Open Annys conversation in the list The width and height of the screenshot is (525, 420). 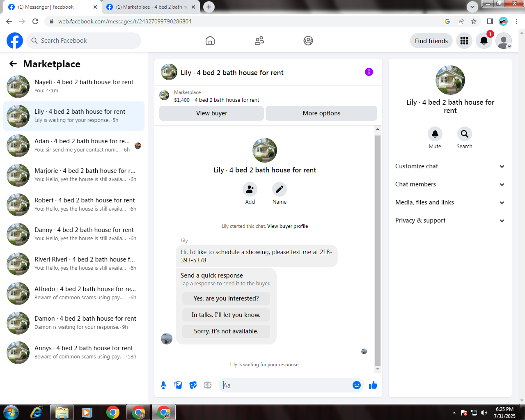click(x=74, y=353)
